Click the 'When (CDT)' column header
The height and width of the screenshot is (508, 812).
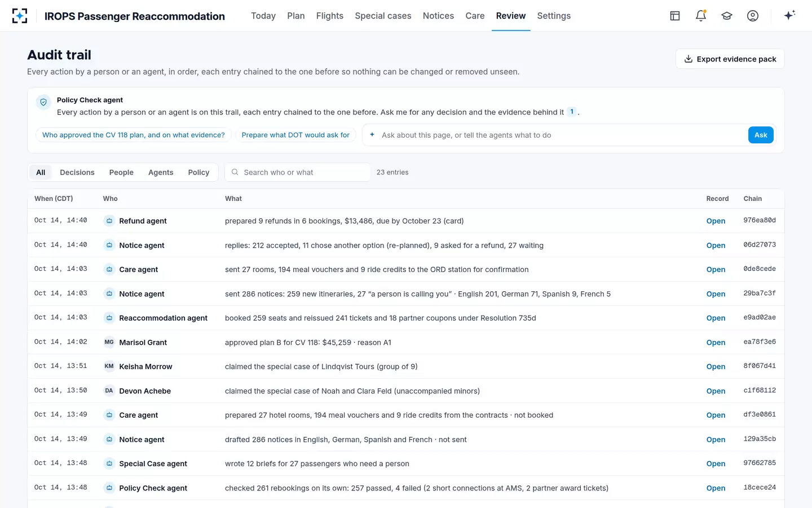[54, 199]
